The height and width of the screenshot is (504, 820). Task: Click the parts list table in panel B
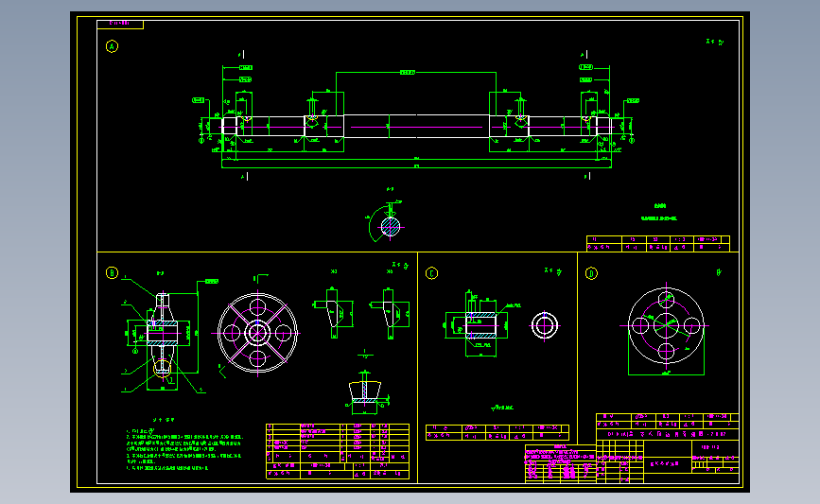[338, 451]
